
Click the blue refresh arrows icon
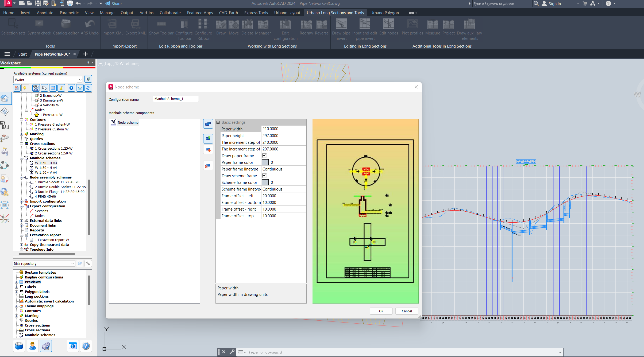tap(88, 88)
